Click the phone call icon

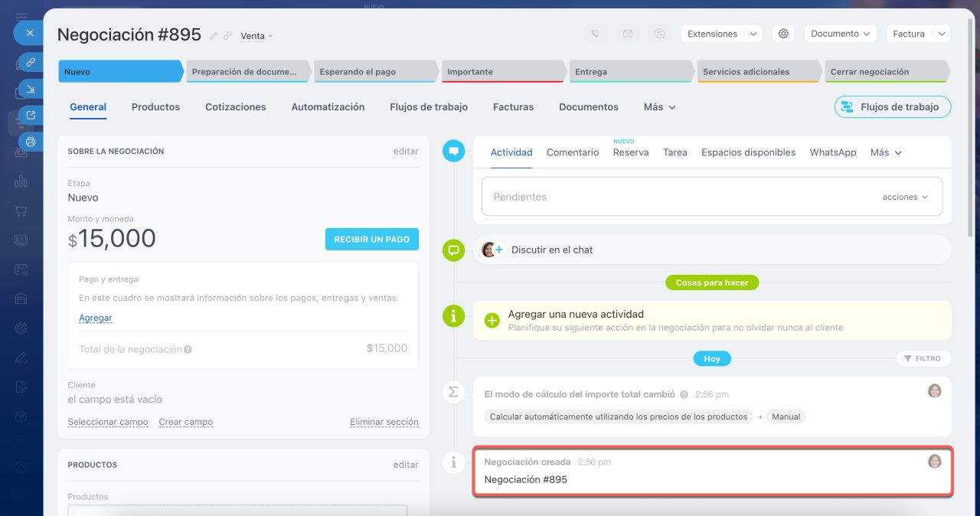point(596,34)
